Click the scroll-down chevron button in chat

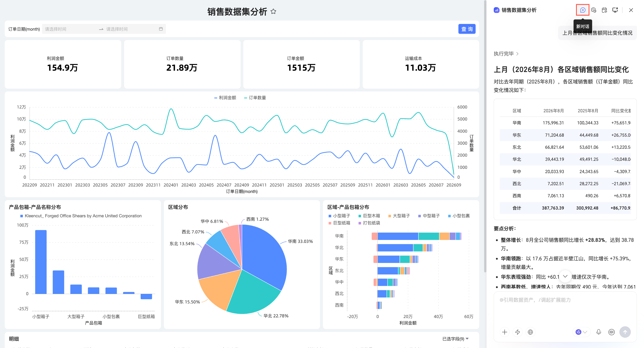(x=565, y=276)
